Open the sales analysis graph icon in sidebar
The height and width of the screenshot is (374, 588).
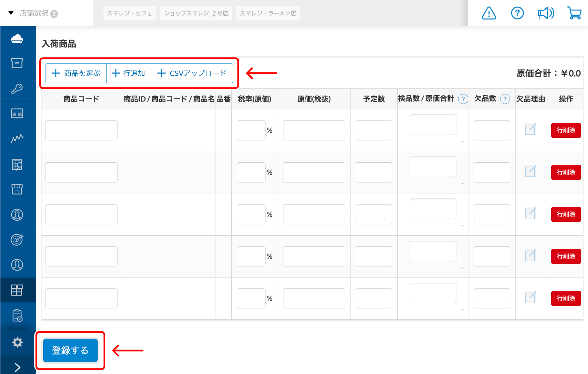point(17,139)
